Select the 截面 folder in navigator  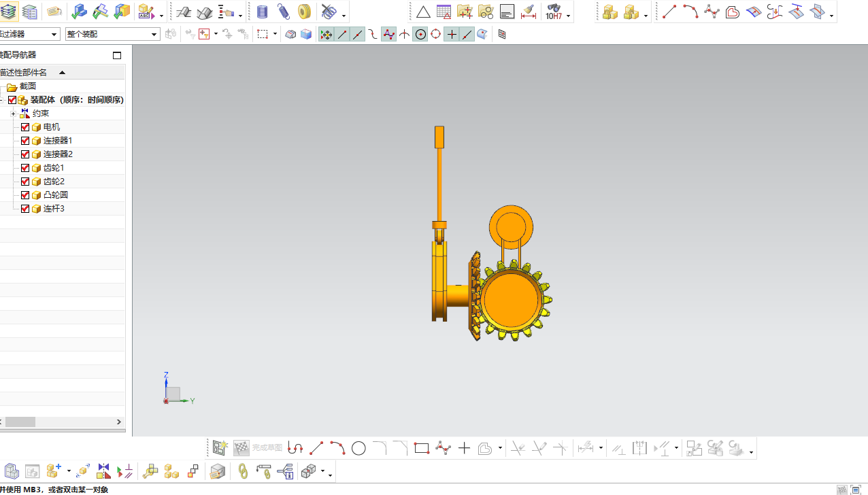point(28,86)
